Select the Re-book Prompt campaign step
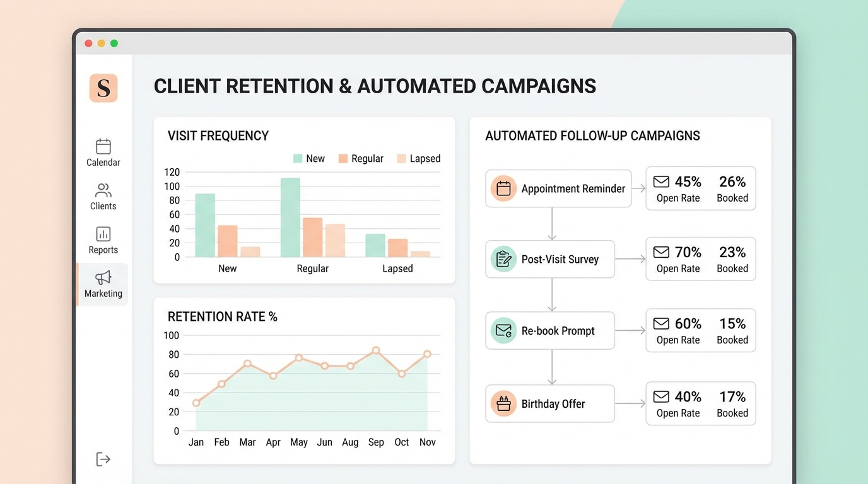Viewport: 868px width, 484px height. (x=550, y=331)
